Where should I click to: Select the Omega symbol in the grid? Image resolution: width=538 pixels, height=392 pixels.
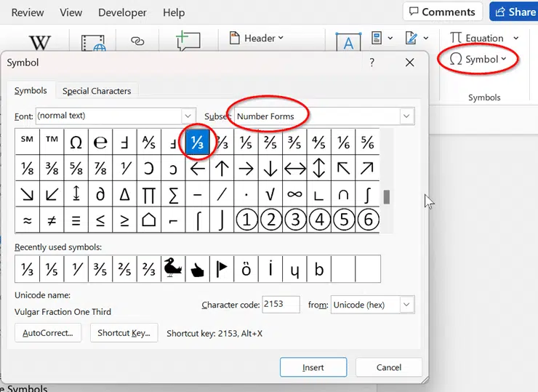coord(76,142)
